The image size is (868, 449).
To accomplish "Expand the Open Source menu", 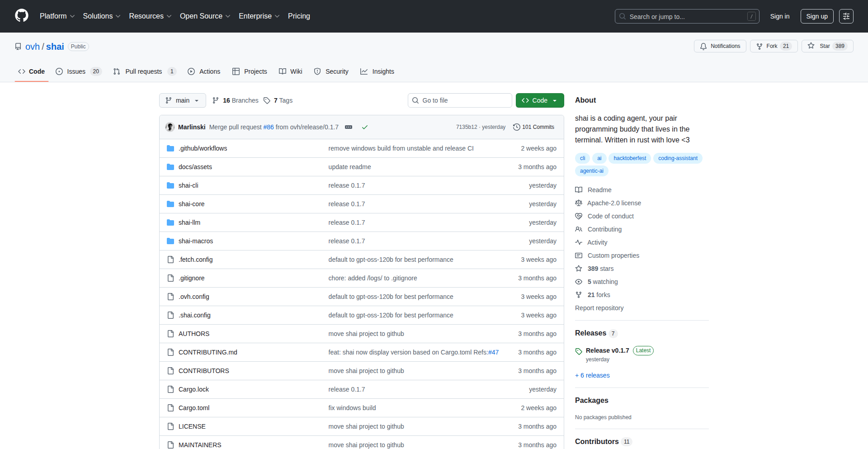I will (205, 16).
